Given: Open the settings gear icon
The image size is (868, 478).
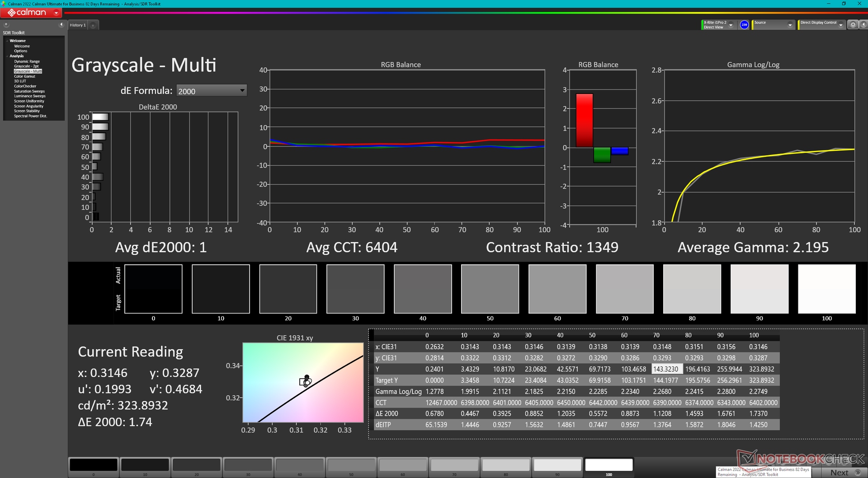Looking at the screenshot, I should [x=853, y=24].
